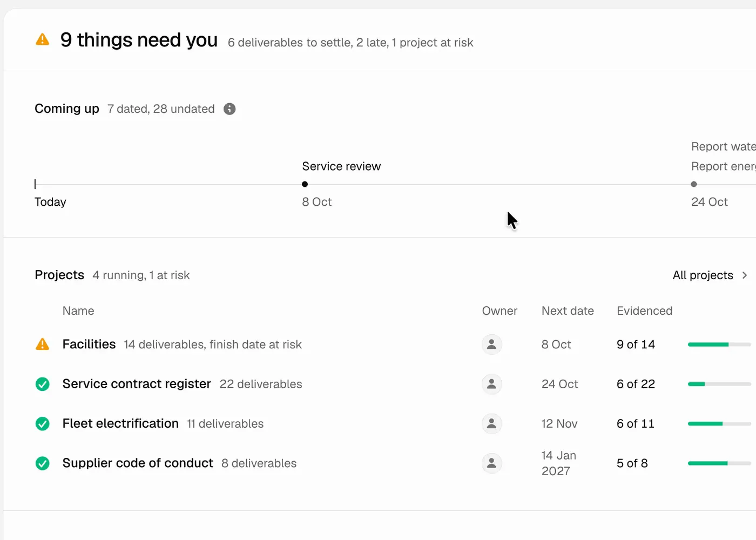756x540 pixels.
Task: Click the '24 Oct' next date in projects table
Action: (559, 384)
